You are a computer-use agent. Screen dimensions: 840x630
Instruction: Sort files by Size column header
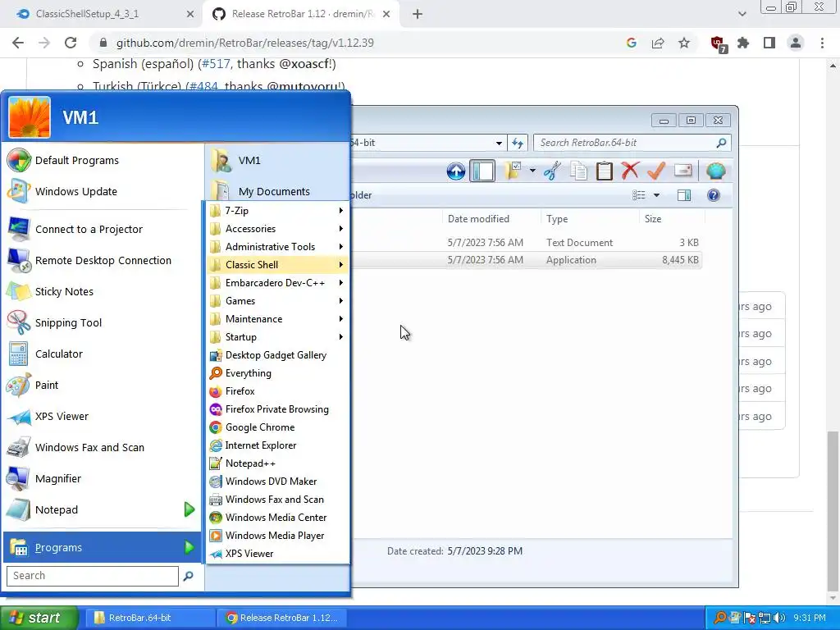pos(653,218)
